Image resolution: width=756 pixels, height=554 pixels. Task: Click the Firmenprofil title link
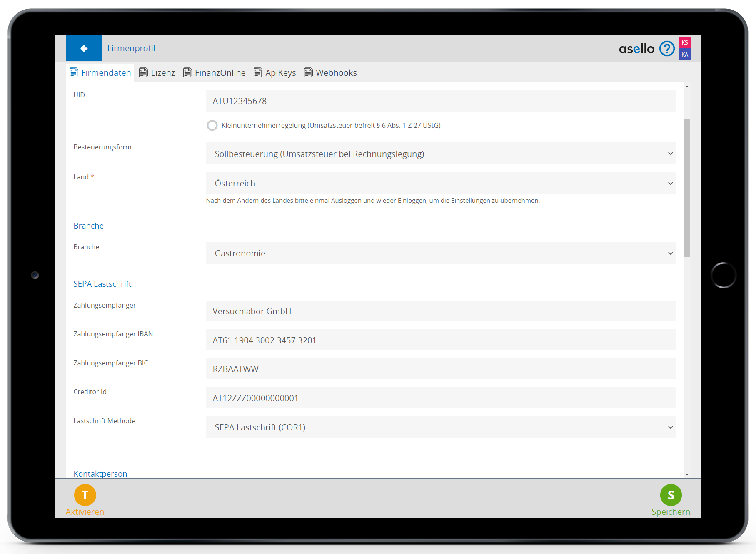pyautogui.click(x=131, y=48)
